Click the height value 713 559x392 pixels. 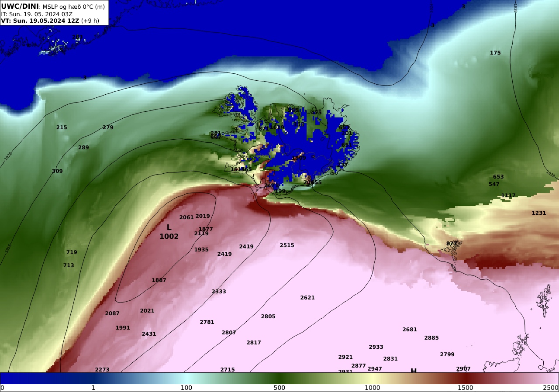coord(69,265)
